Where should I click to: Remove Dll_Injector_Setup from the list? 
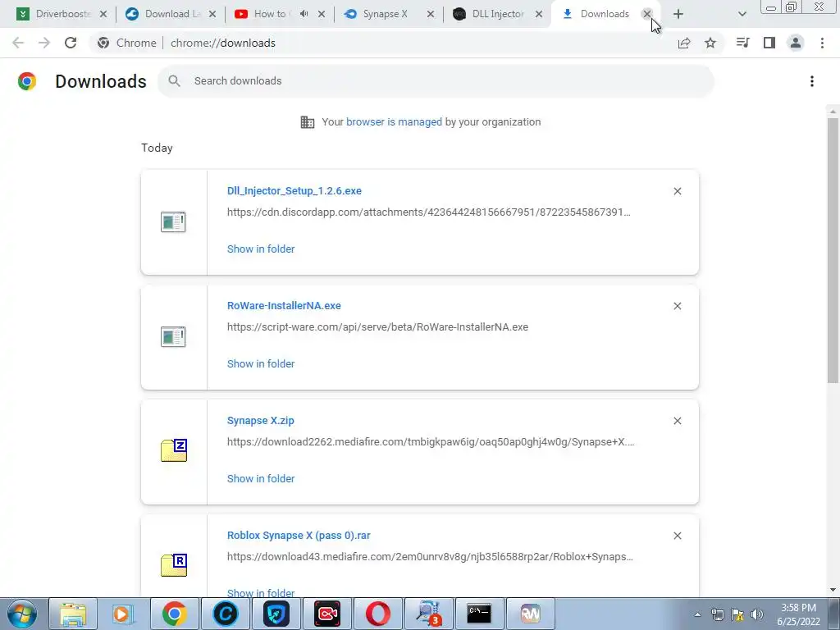click(677, 191)
